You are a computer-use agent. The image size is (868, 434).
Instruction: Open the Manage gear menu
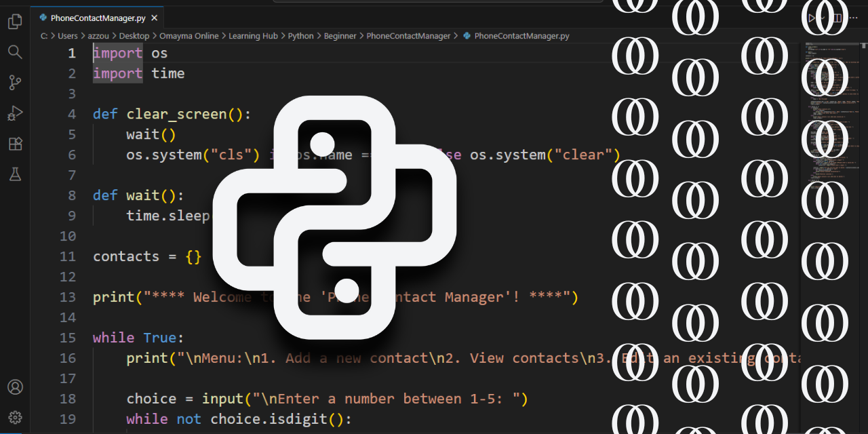point(15,418)
